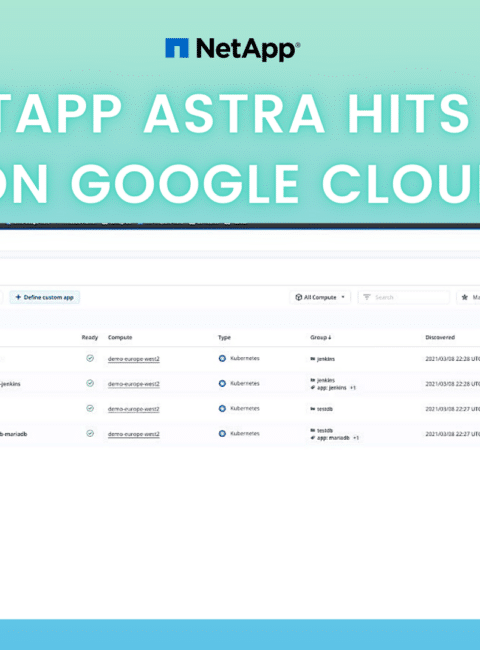
Task: Click the ready checkmark in the -jenkins row
Action: (90, 383)
